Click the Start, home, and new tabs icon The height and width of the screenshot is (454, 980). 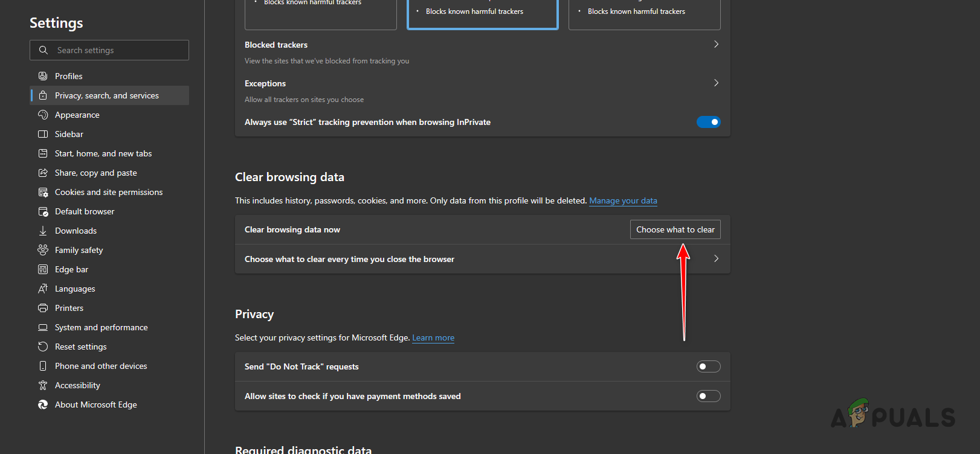43,153
